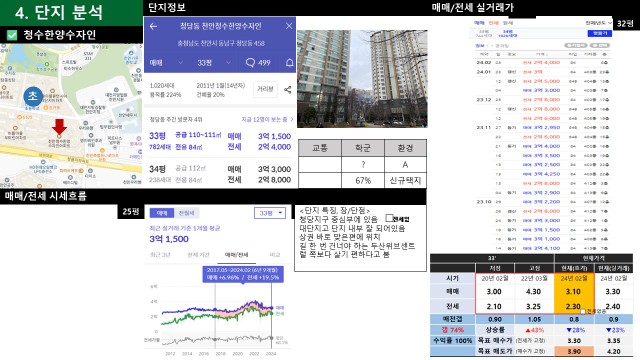Tap the notification bell icon

[x=289, y=62]
